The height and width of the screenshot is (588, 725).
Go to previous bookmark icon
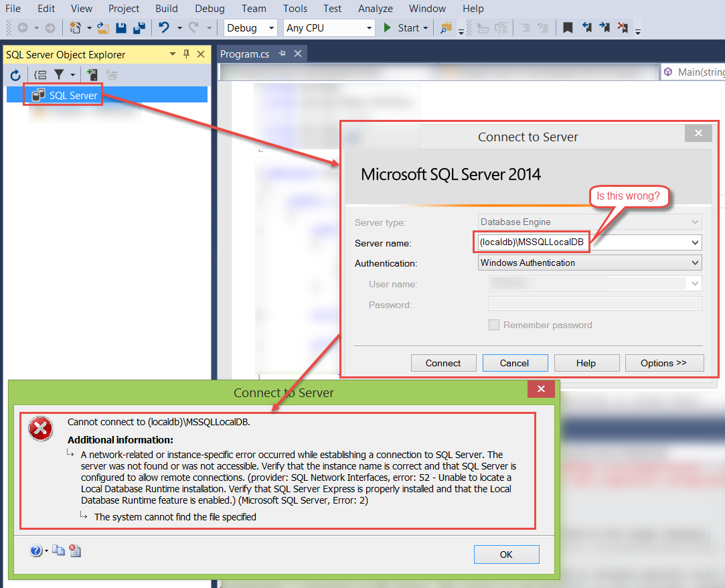586,27
